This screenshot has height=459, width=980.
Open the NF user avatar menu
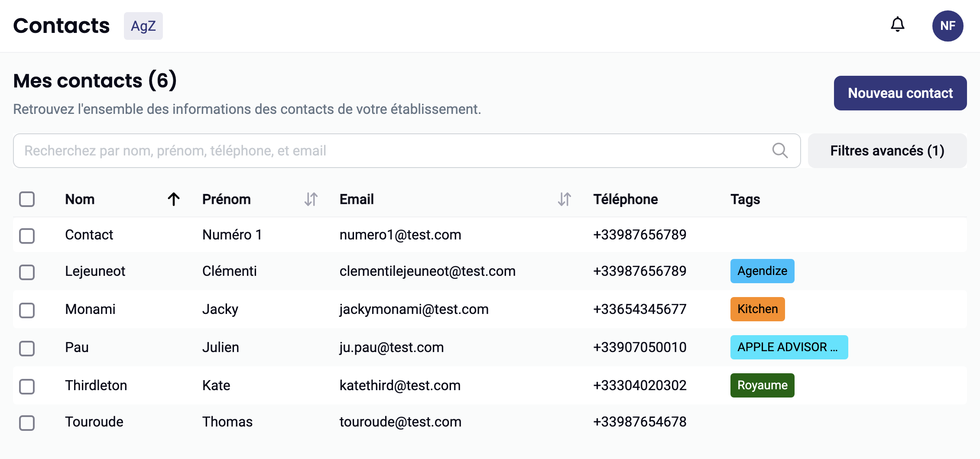click(948, 26)
